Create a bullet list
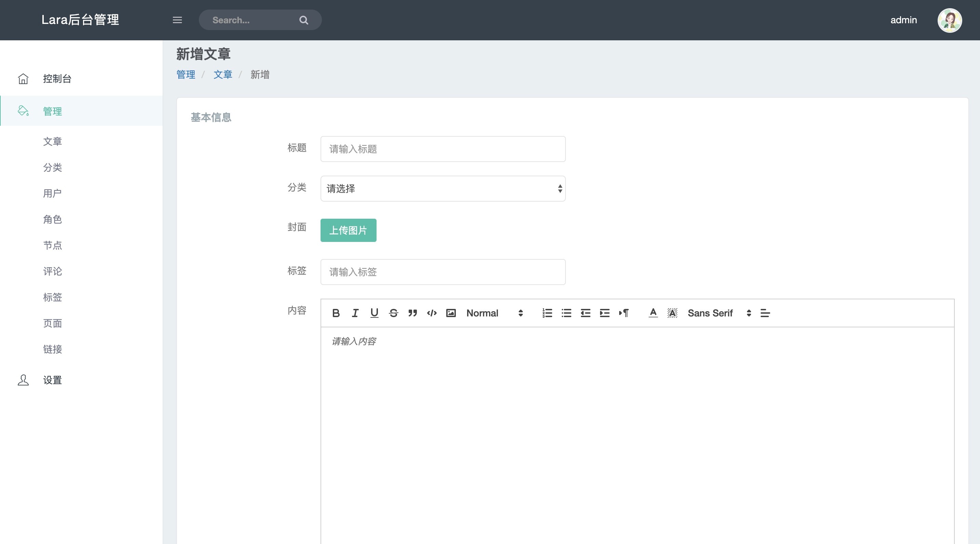The width and height of the screenshot is (980, 544). [566, 313]
